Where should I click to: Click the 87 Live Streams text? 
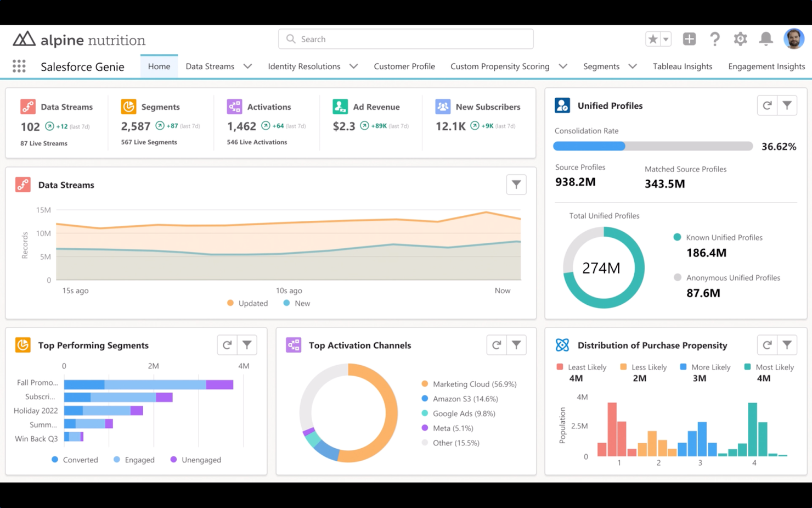(x=44, y=143)
